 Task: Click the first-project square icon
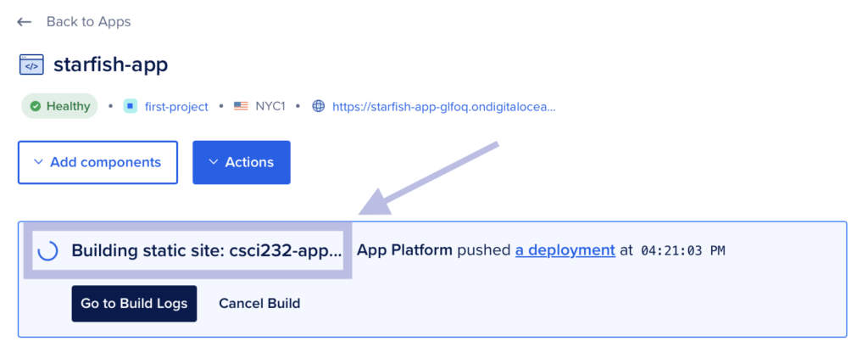click(130, 107)
